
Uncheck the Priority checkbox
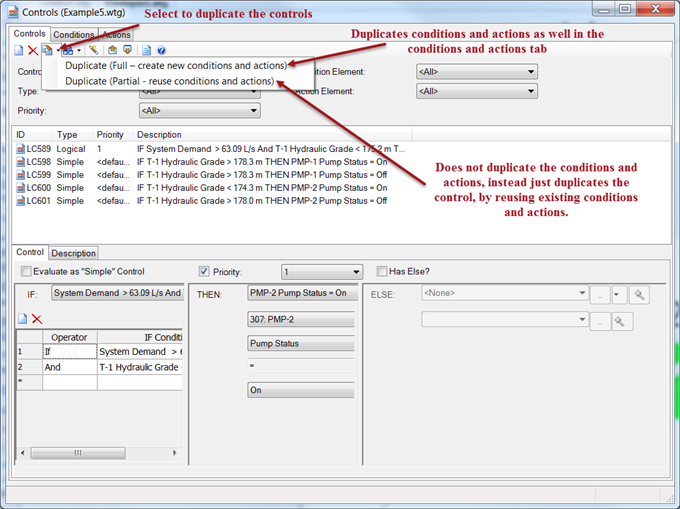[204, 271]
